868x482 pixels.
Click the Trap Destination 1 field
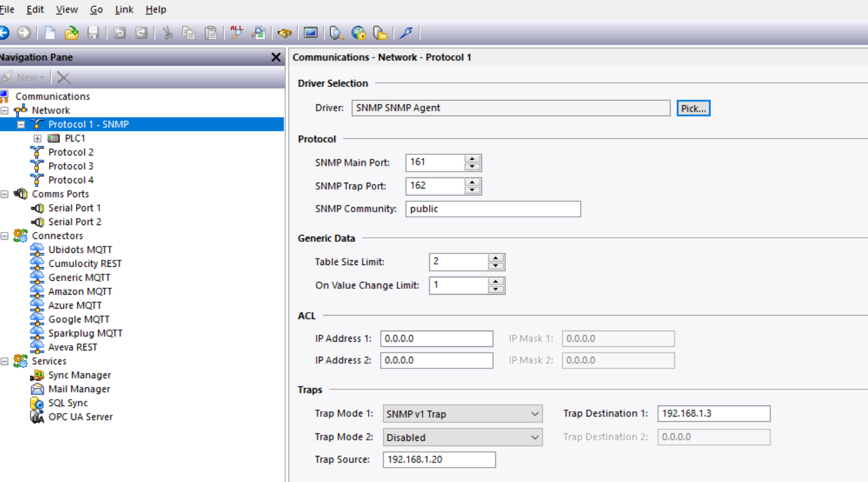713,414
